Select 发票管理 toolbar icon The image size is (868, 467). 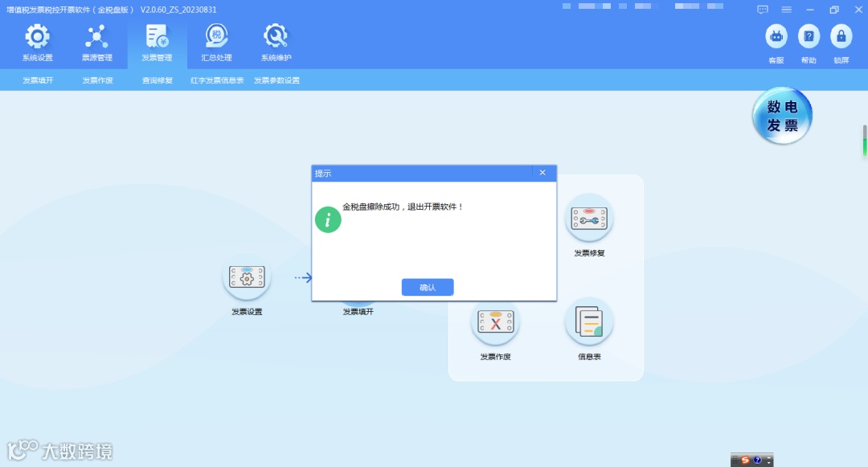tap(158, 37)
